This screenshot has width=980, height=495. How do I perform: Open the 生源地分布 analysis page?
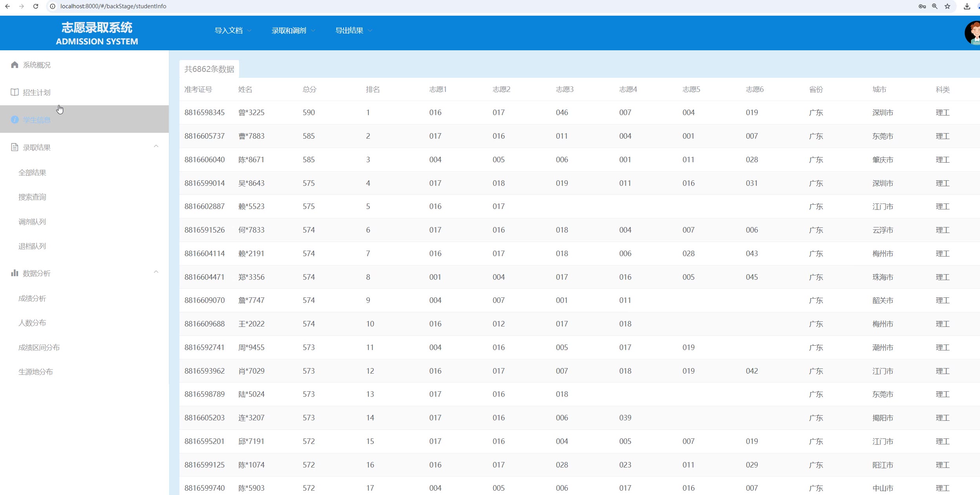(x=35, y=372)
